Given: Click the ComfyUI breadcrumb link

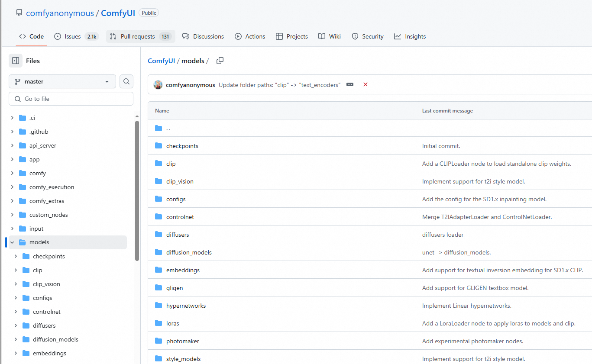Looking at the screenshot, I should 162,61.
